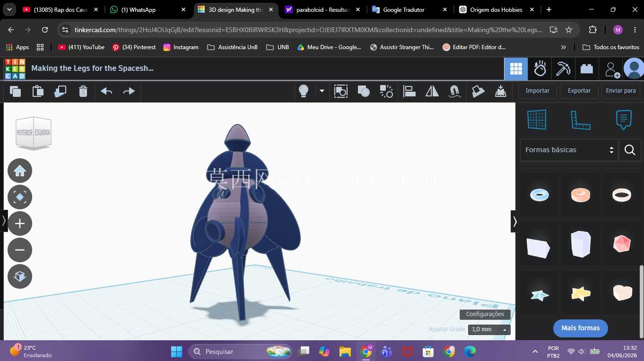Click the invite collaborators person icon
The image size is (644, 361).
612,69
